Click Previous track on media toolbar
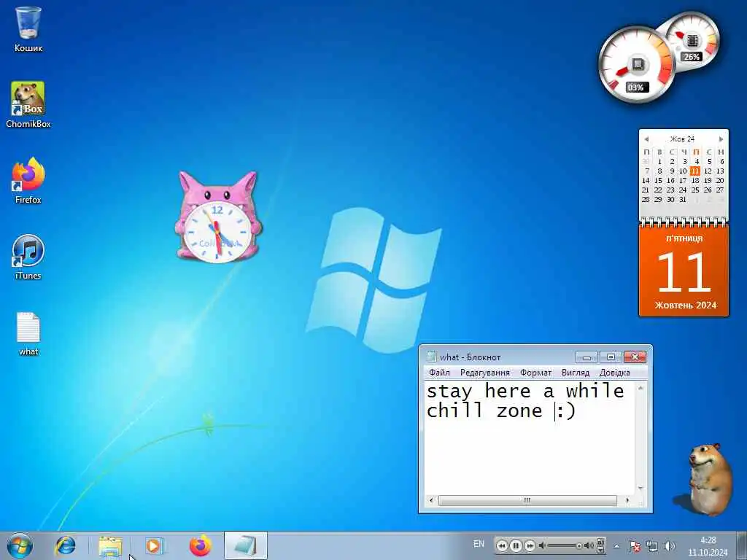747x560 pixels. [x=502, y=545]
